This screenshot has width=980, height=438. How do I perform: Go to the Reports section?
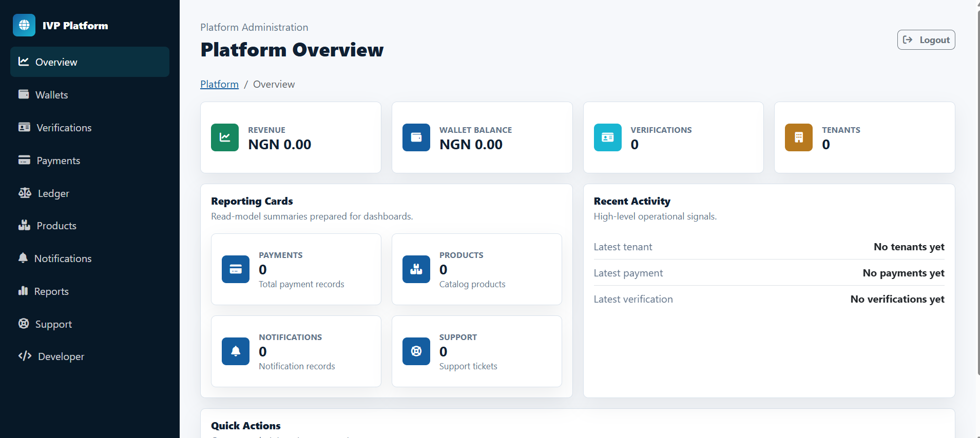pyautogui.click(x=90, y=291)
